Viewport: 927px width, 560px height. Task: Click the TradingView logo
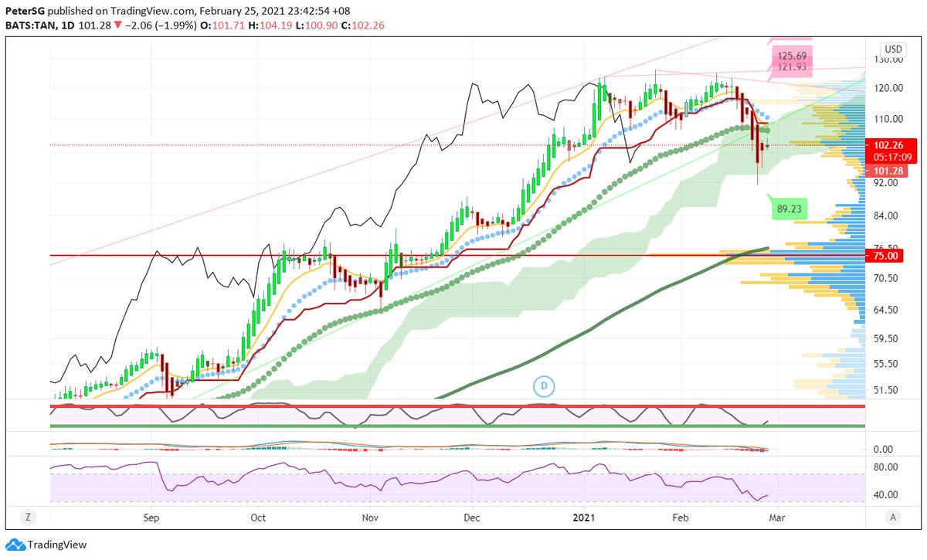(x=45, y=545)
